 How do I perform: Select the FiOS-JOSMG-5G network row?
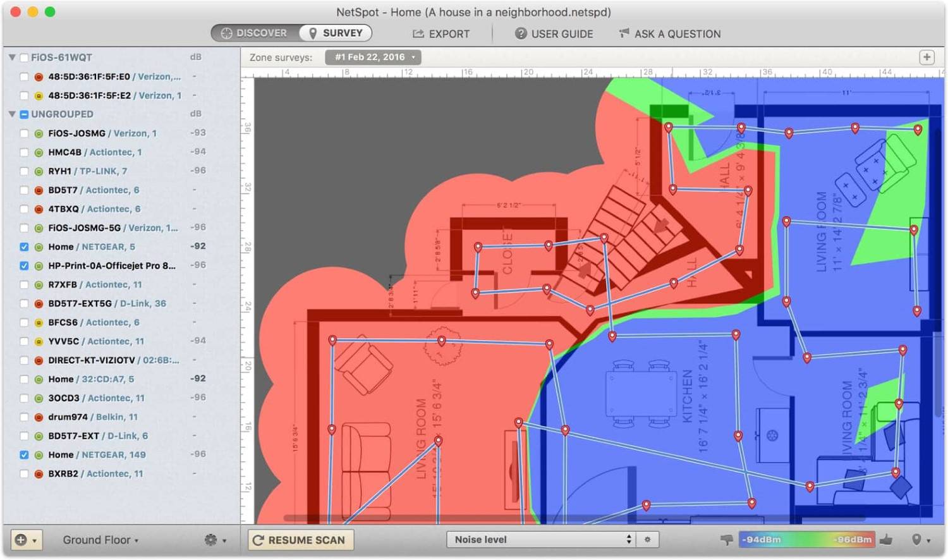pyautogui.click(x=121, y=228)
